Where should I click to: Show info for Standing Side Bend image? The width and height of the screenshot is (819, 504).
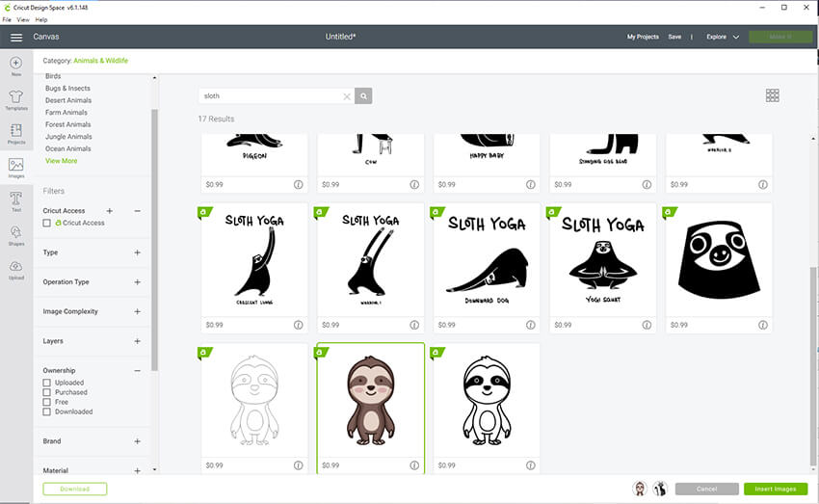pyautogui.click(x=647, y=184)
